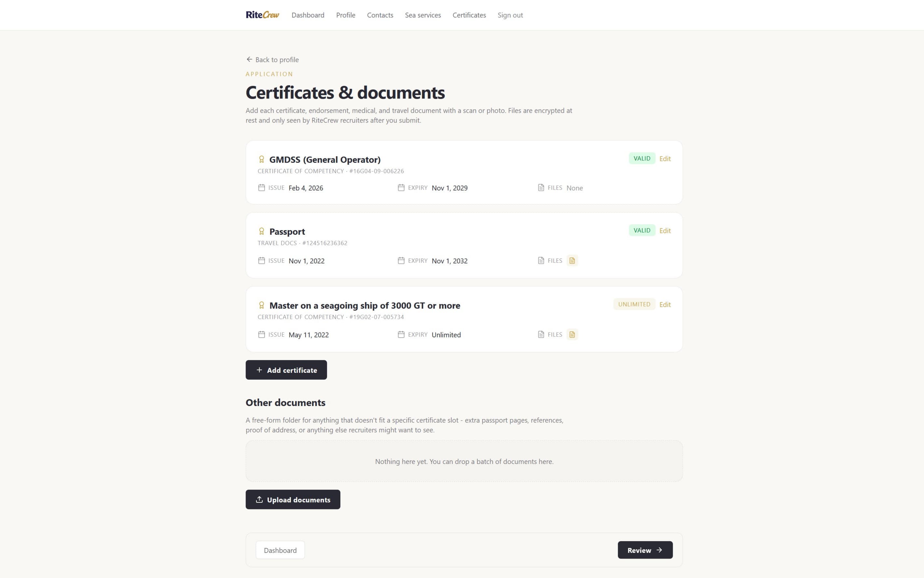Click the ribbon badge icon next to GMDSS
924x578 pixels.
click(x=262, y=160)
